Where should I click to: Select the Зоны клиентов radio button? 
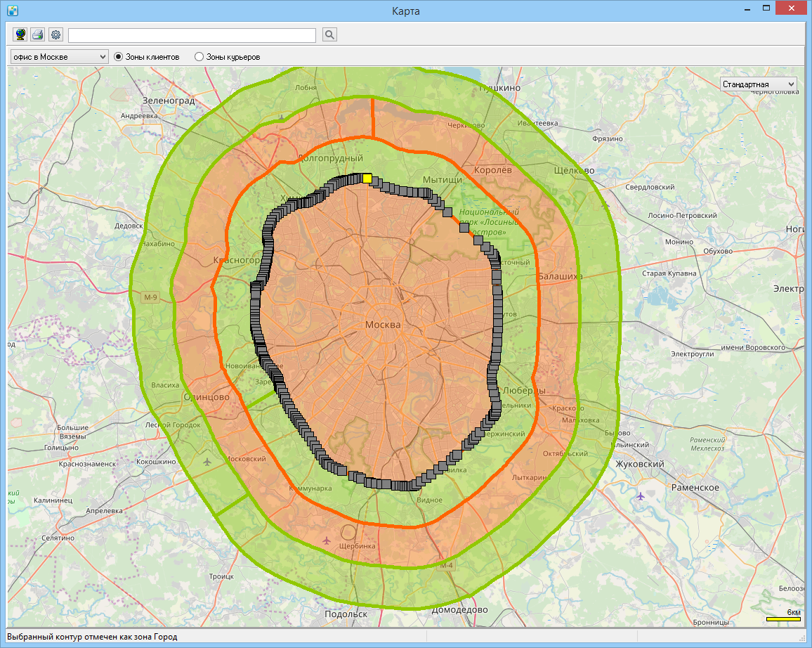coord(119,57)
